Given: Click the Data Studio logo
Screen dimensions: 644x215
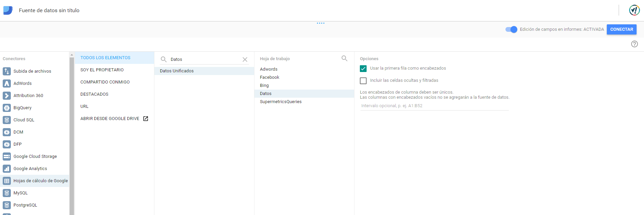Looking at the screenshot, I should click(8, 10).
